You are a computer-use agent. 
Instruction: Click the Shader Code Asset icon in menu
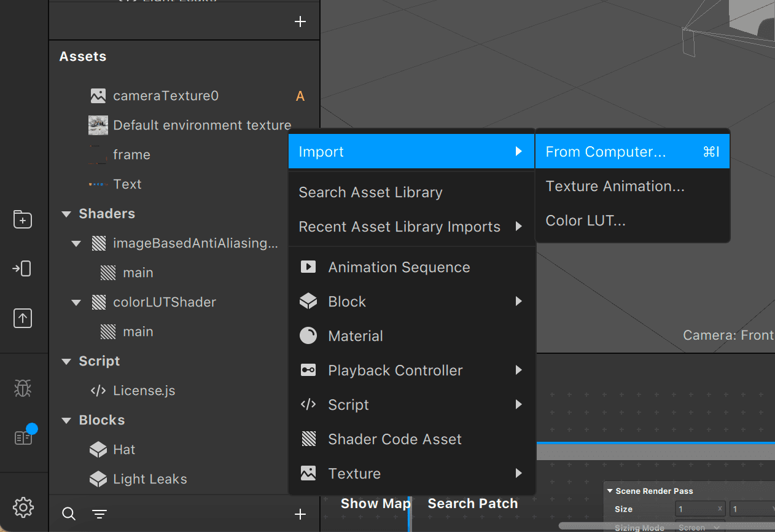[308, 439]
